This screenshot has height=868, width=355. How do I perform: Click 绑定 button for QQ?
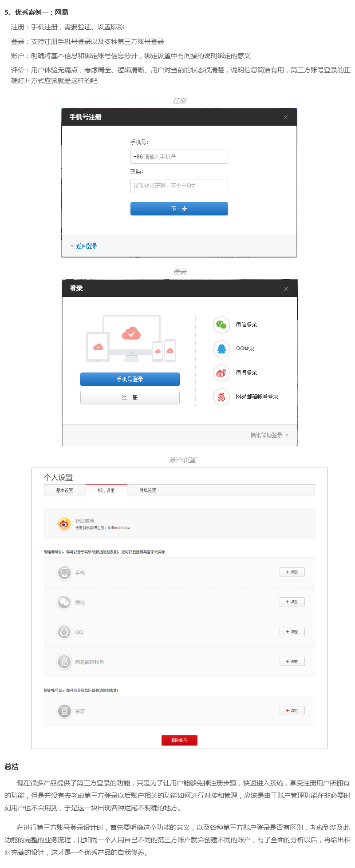click(x=292, y=632)
